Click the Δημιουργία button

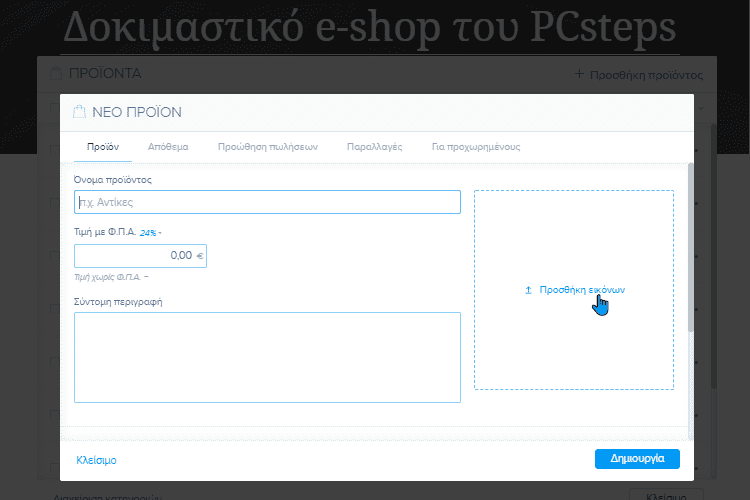tap(637, 459)
